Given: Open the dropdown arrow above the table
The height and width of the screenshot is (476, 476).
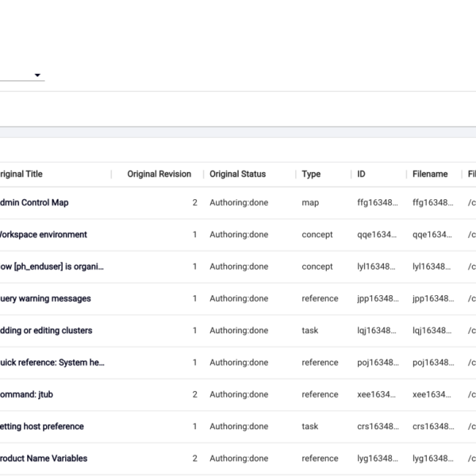Looking at the screenshot, I should click(37, 75).
